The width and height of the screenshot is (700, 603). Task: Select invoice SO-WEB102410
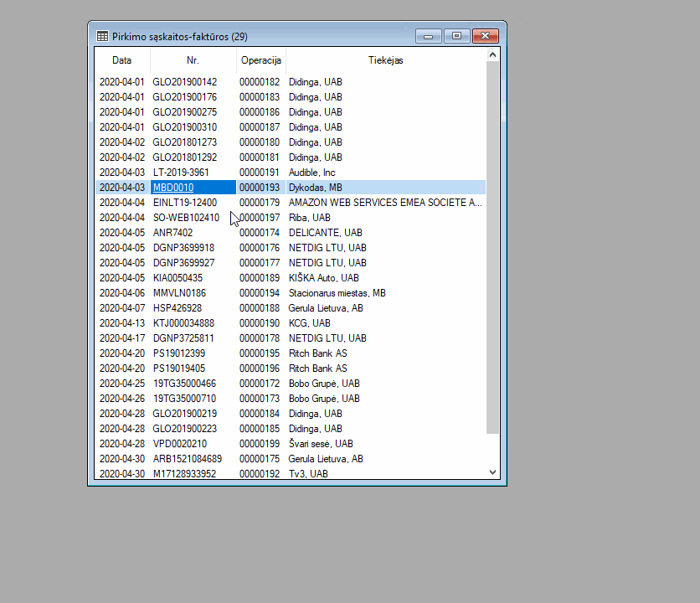(186, 218)
